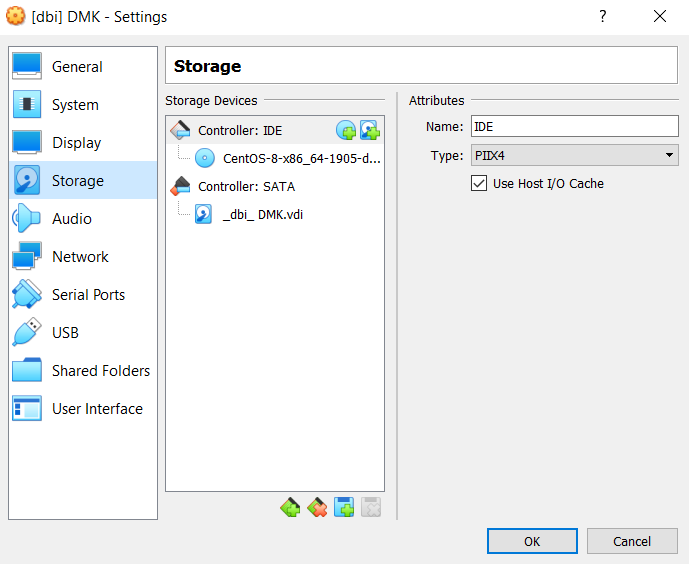Open the USB settings category
The height and width of the screenshot is (564, 689).
coord(65,333)
